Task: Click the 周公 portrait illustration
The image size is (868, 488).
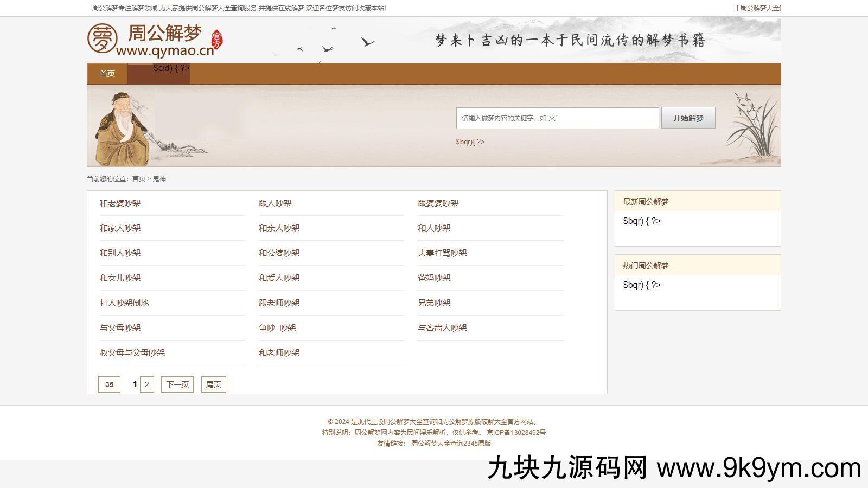Action: click(122, 129)
